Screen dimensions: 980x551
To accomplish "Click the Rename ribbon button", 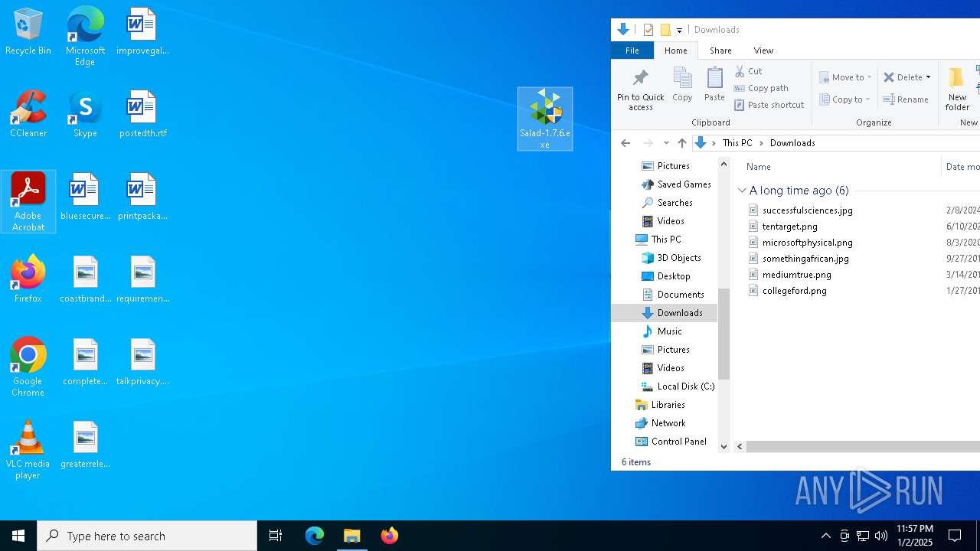I will coord(906,99).
